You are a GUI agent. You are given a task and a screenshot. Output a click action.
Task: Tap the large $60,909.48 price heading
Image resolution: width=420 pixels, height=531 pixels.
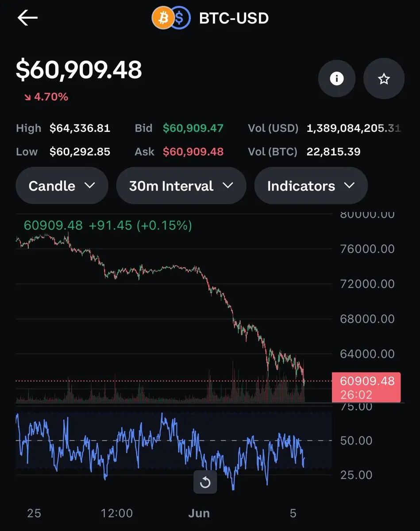[x=79, y=70]
